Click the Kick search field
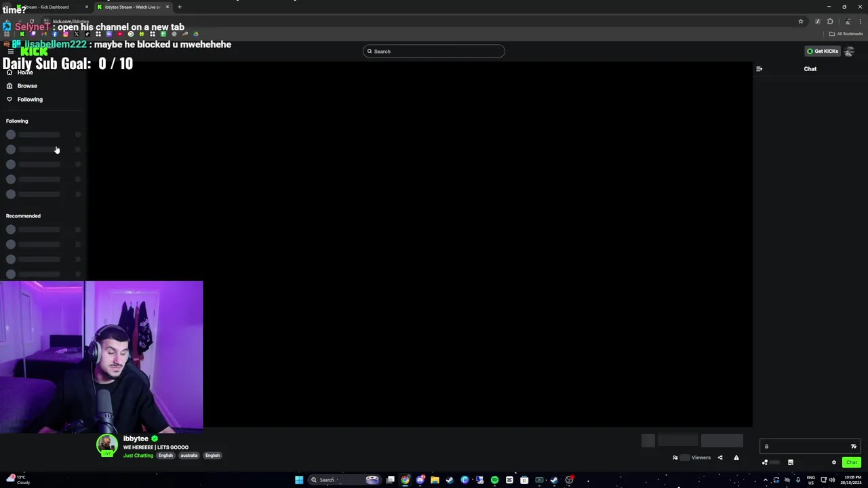The image size is (868, 488). tap(434, 52)
